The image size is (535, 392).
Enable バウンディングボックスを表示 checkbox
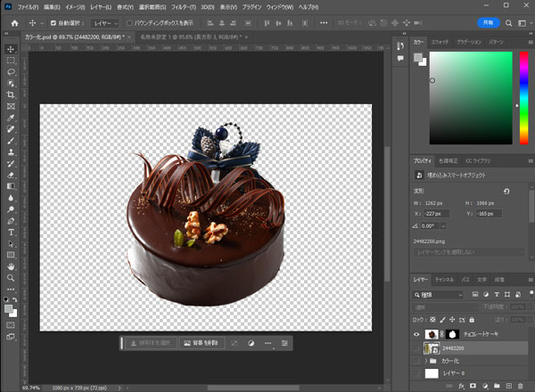[x=130, y=22]
